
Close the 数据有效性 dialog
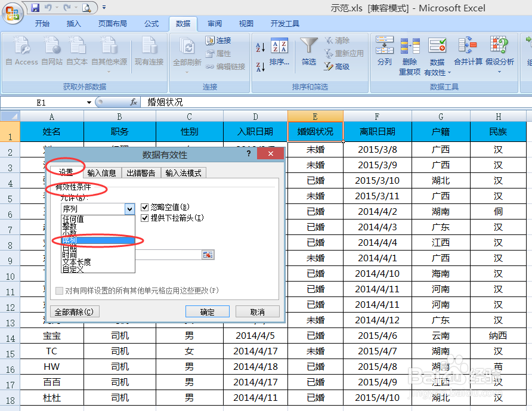(270, 154)
